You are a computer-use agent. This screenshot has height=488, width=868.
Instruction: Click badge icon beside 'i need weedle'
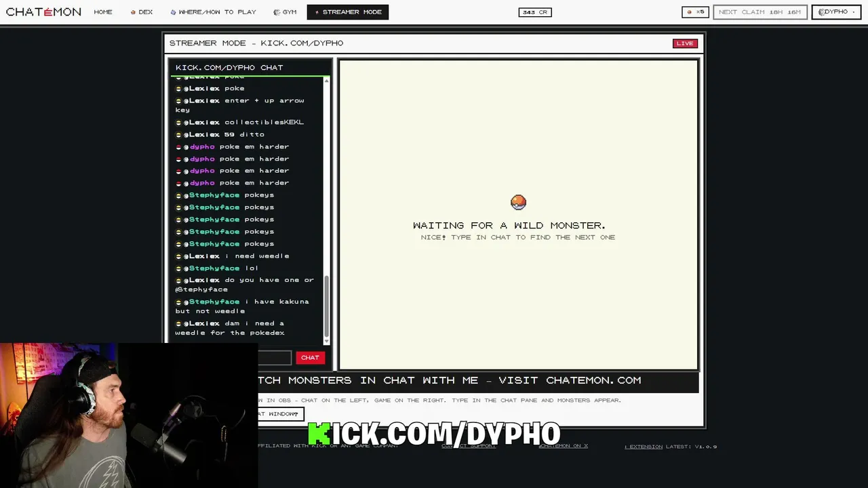[x=178, y=256]
